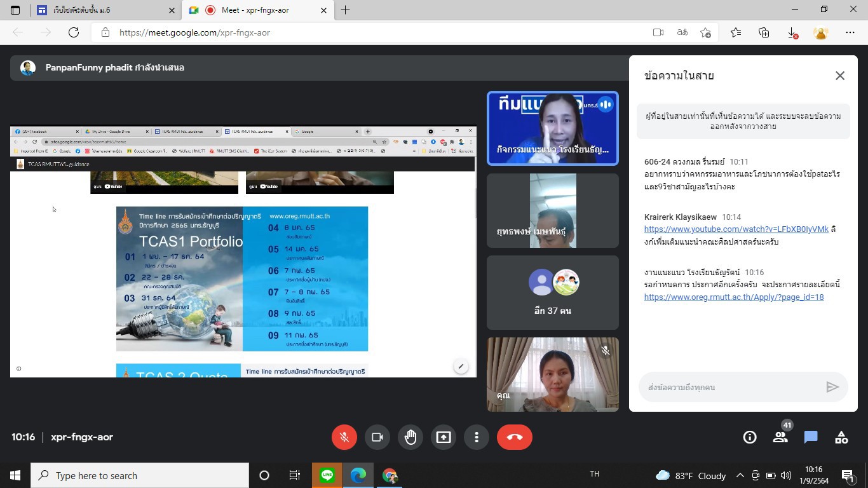868x488 pixels.
Task: Open Task View on the taskbar
Action: 295,475
